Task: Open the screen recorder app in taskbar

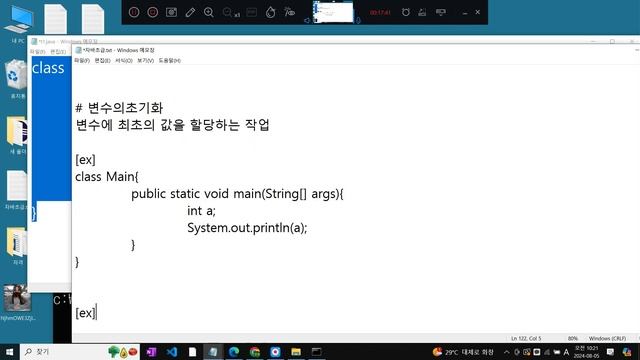Action: 276,352
